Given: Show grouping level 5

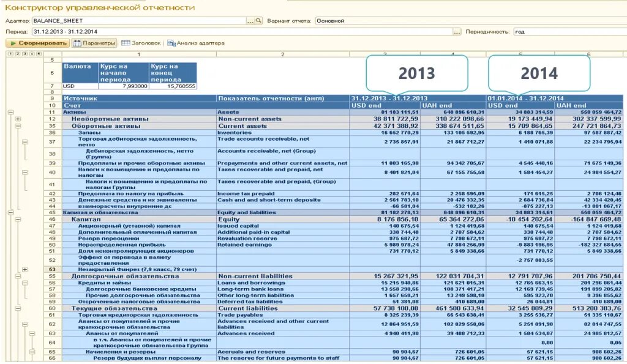Looking at the screenshot, I should pos(39,54).
